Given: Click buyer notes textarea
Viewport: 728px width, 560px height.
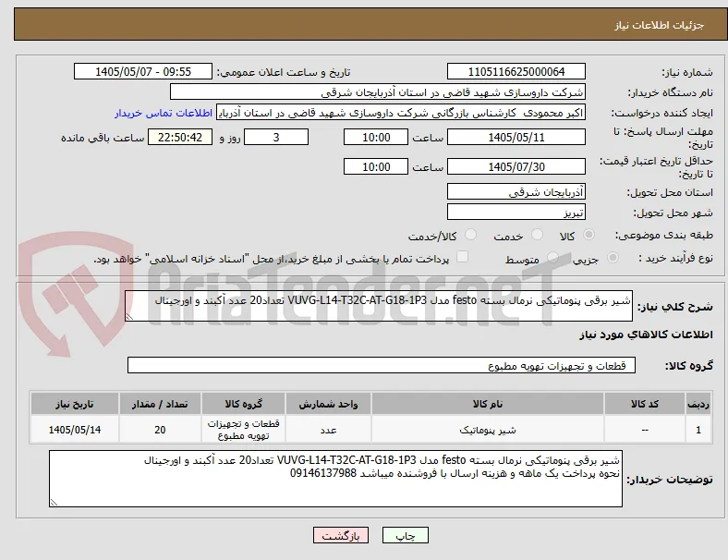Looking at the screenshot, I should point(335,479).
